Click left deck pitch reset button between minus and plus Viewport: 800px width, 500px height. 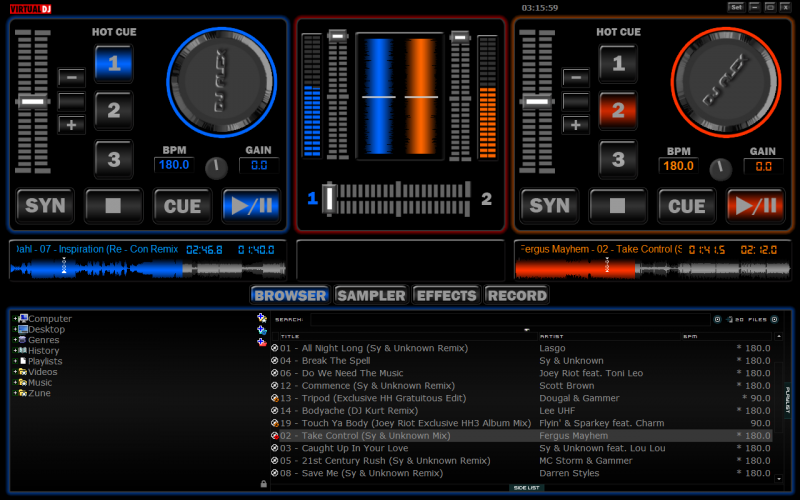(x=71, y=101)
